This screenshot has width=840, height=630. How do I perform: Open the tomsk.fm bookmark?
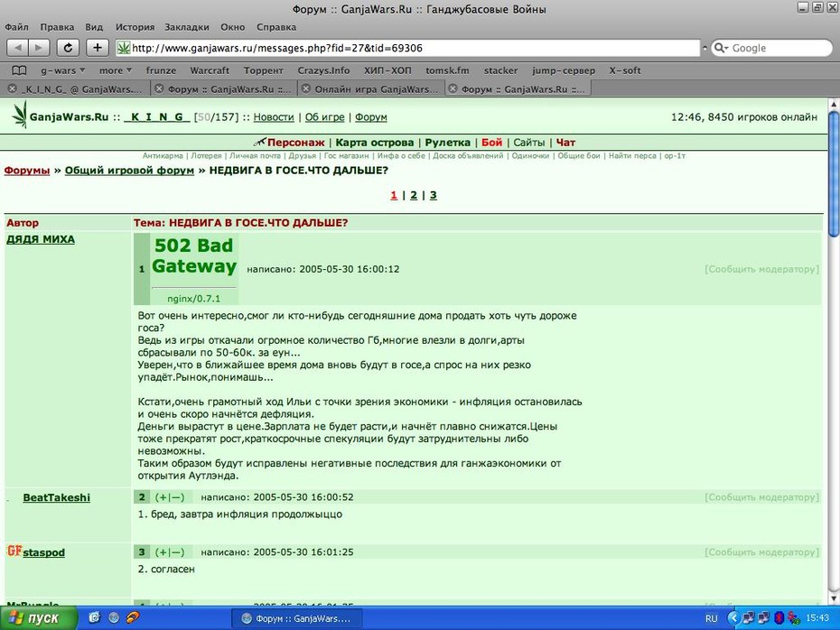tap(447, 70)
